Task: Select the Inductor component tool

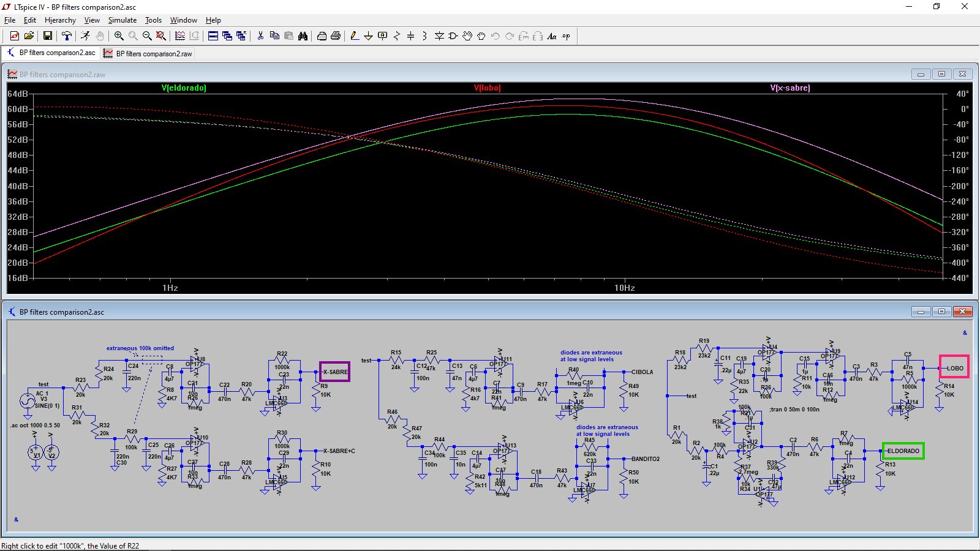Action: pos(424,36)
